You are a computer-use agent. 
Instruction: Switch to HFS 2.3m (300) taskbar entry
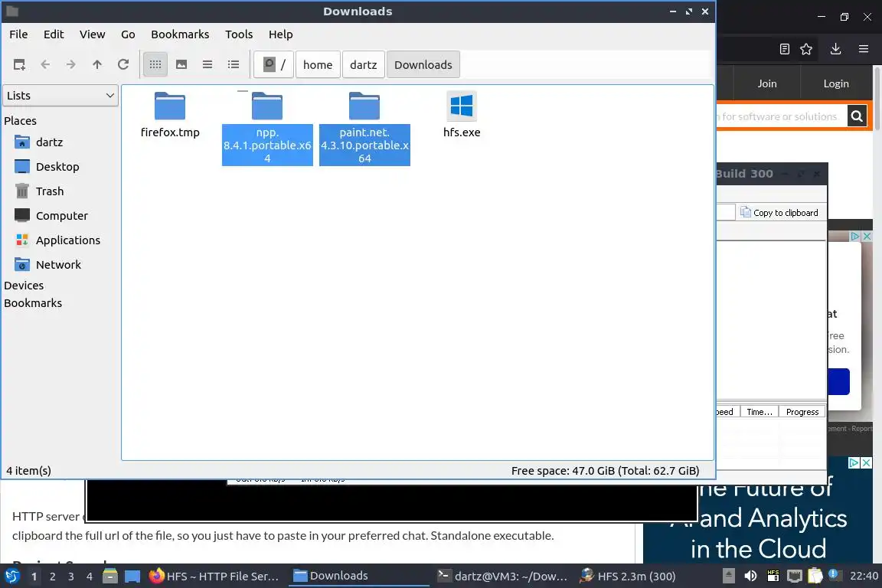(x=629, y=577)
